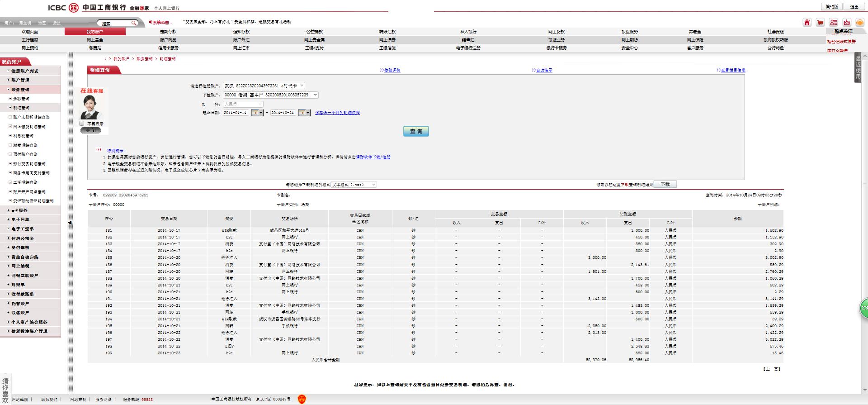868x405 pixels.
Task: Click the customer profile card icon
Action: coord(834,23)
